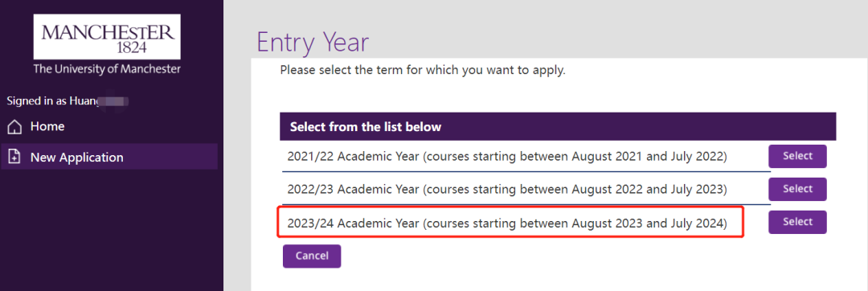This screenshot has width=868, height=291.
Task: Click the highlighted 2023/24 Academic Year text
Action: coord(506,223)
